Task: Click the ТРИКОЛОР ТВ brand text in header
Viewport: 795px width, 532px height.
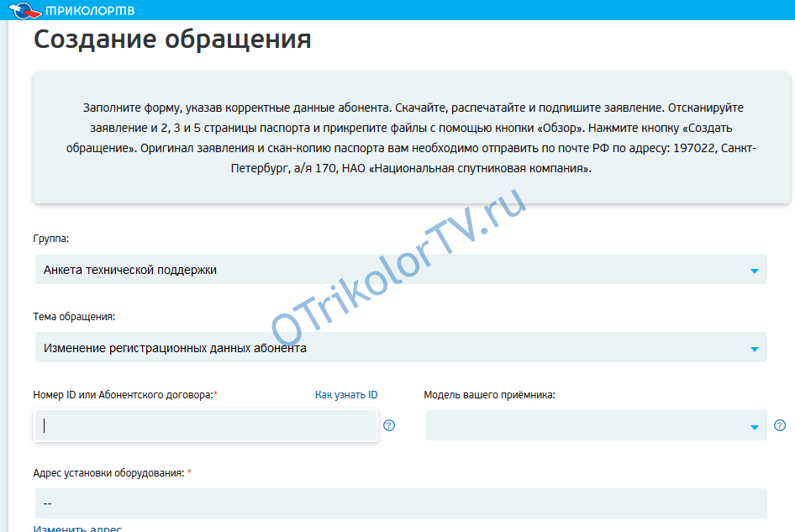Action: (91, 10)
